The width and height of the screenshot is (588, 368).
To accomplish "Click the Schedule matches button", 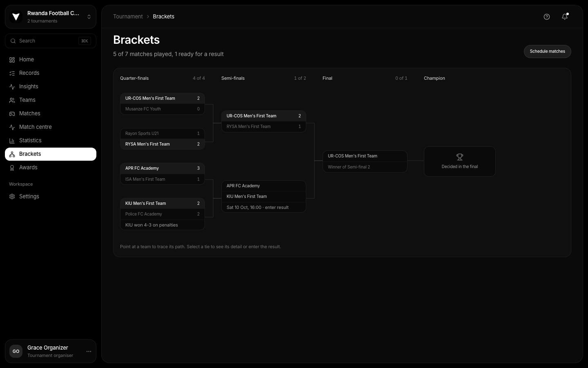I will point(548,52).
